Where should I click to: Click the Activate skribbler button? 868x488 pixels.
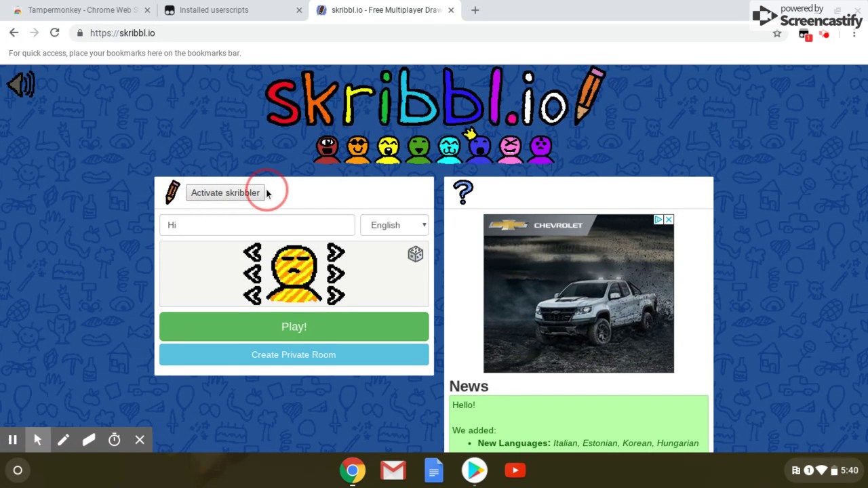pyautogui.click(x=225, y=192)
